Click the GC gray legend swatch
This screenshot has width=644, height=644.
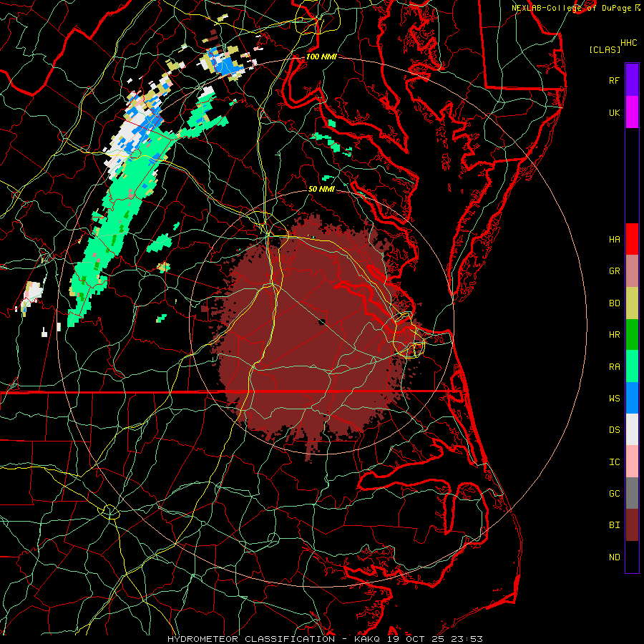click(632, 493)
